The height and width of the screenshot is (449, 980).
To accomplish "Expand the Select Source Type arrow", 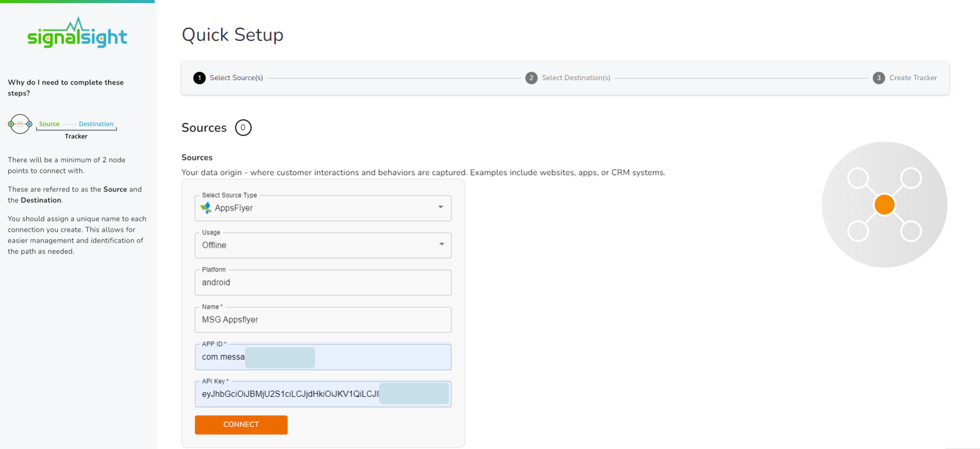I will 441,207.
